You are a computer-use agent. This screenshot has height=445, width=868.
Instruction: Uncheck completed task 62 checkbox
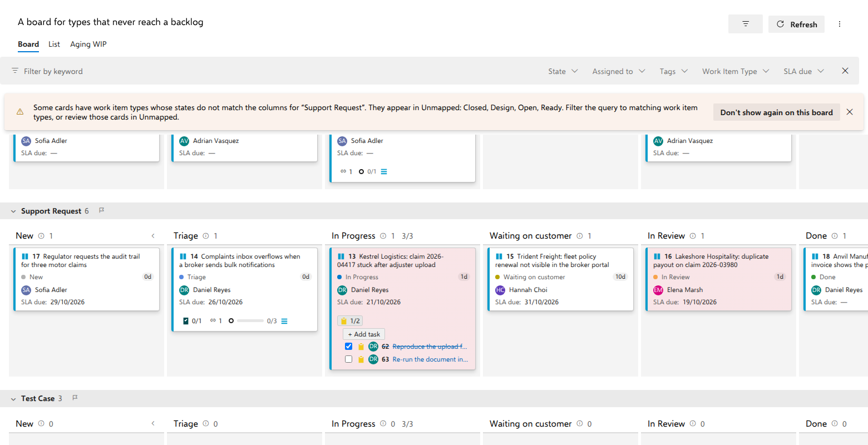(348, 346)
